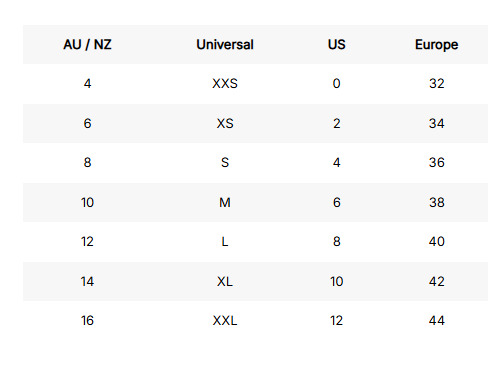Click Europe size 32 cell
The height and width of the screenshot is (370, 488).
point(437,83)
